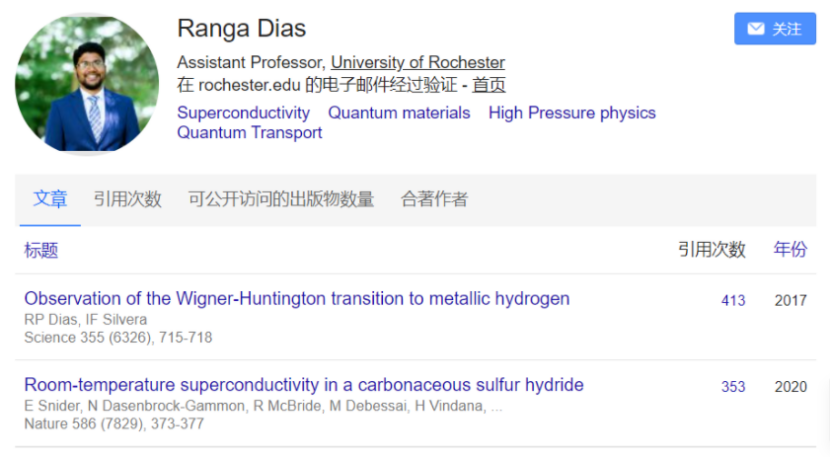Screen dimensions: 830x457
Task: Open the High Pressure physics tag
Action: point(572,113)
